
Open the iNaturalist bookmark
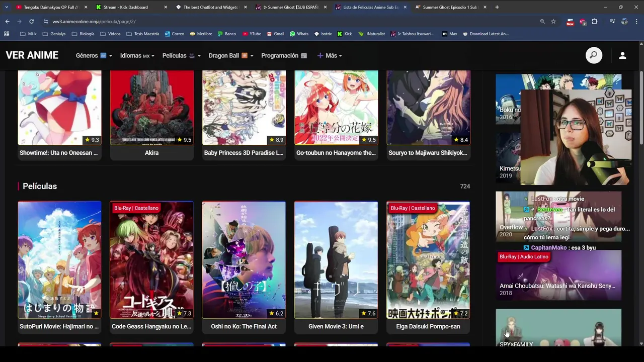click(372, 34)
